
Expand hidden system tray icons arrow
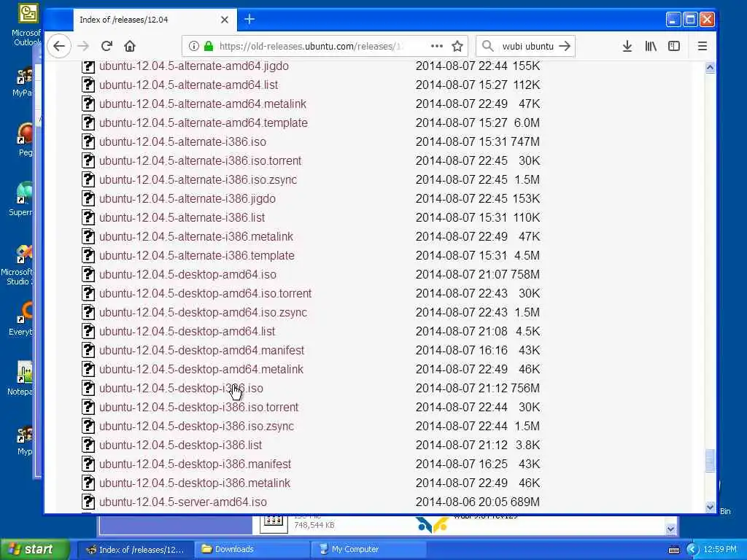692,550
